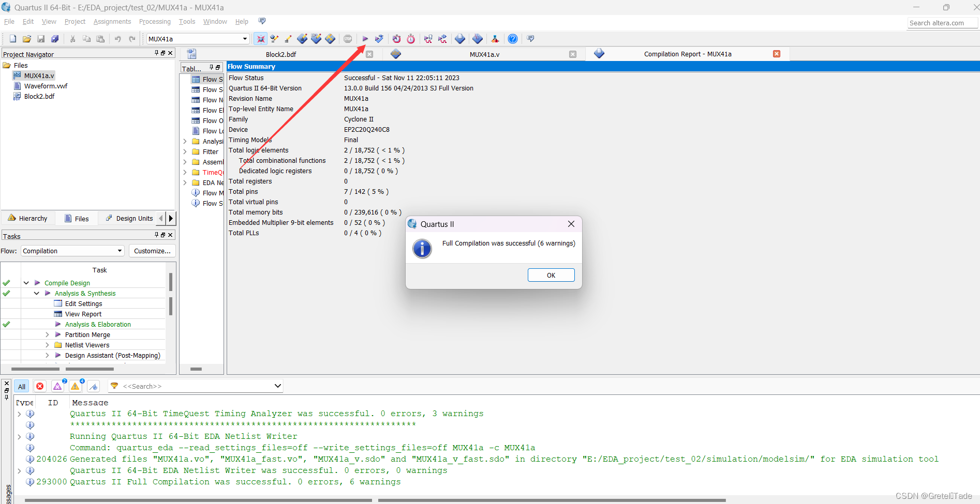
Task: Click the Tasks panel horizontal scrollbar
Action: click(62, 369)
